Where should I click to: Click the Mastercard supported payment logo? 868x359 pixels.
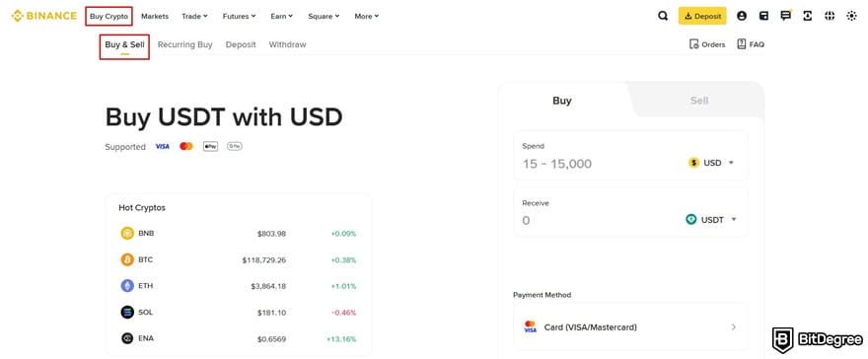pos(186,147)
